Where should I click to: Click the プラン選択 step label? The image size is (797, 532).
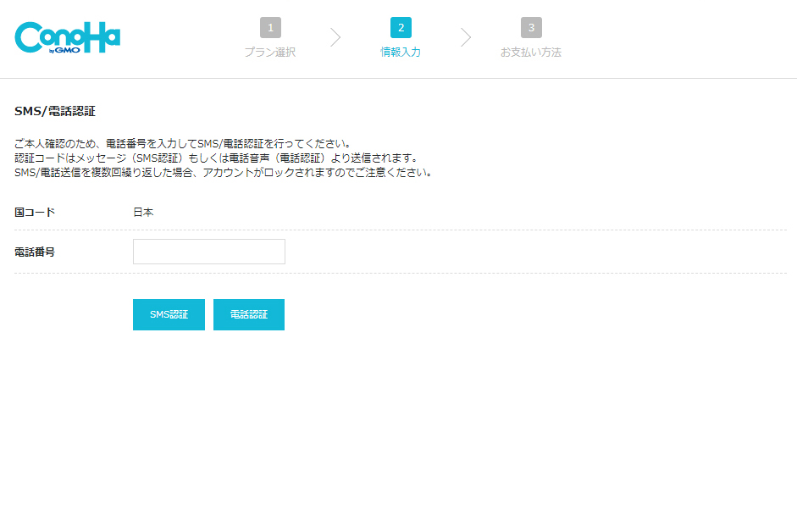pyautogui.click(x=270, y=52)
